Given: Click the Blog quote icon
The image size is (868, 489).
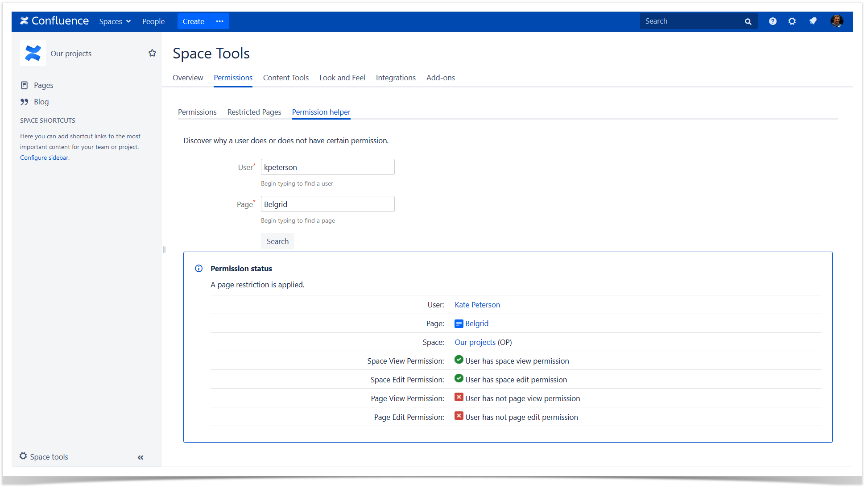Looking at the screenshot, I should coord(25,102).
